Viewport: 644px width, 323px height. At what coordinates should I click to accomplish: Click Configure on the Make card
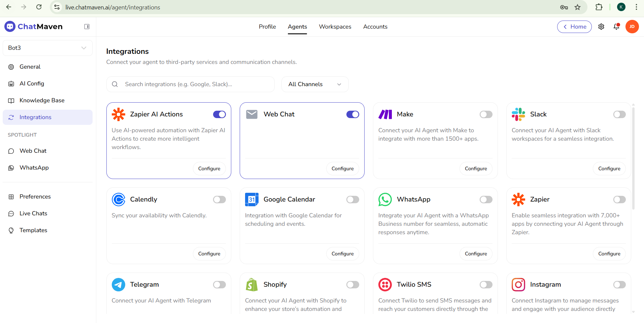tap(476, 169)
